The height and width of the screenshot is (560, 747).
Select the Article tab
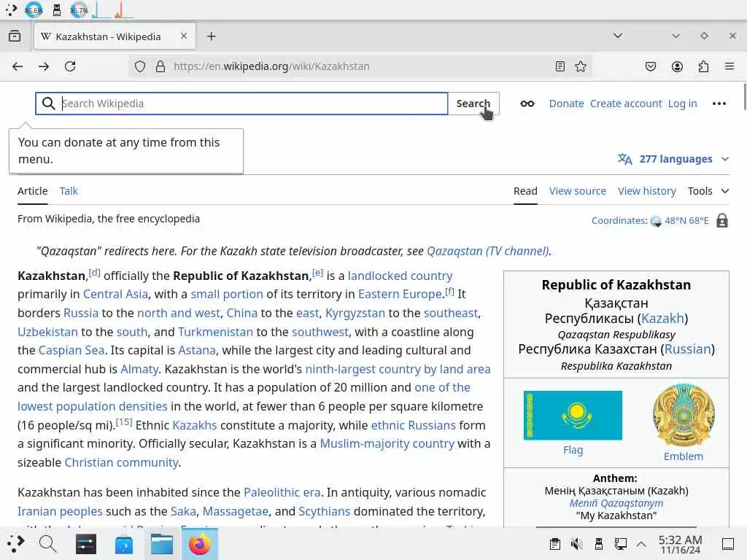tap(32, 191)
